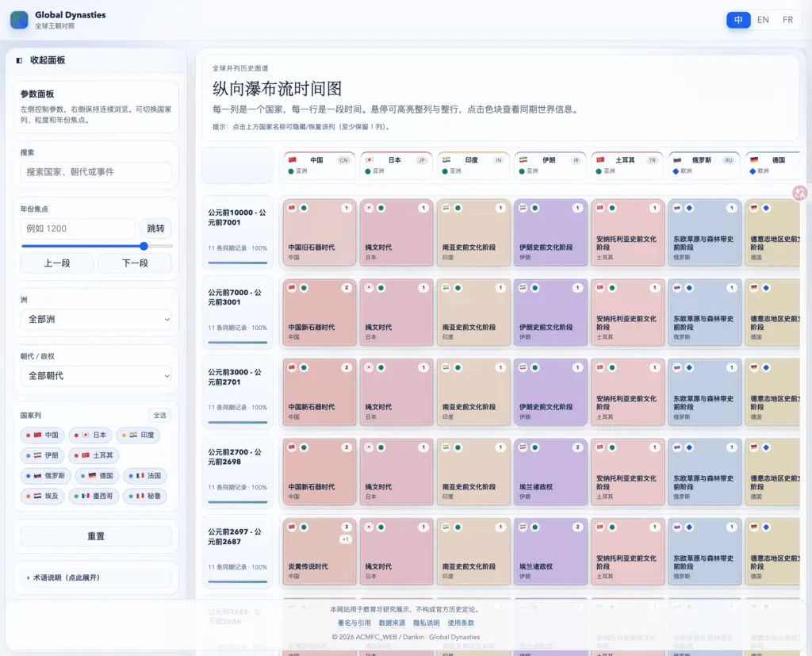Open the 数据来源 footer link
This screenshot has width=812, height=656.
pyautogui.click(x=392, y=623)
